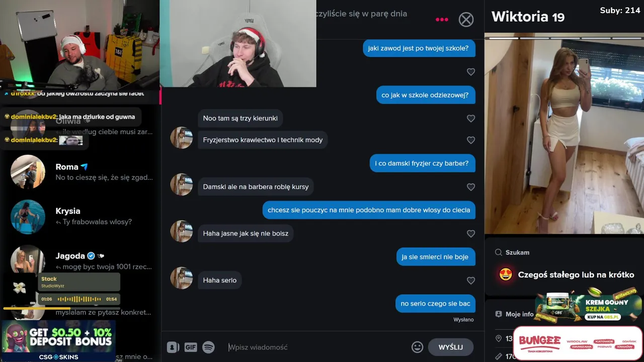644x362 pixels.
Task: Open the GIF picker in message bar
Action: click(191, 347)
